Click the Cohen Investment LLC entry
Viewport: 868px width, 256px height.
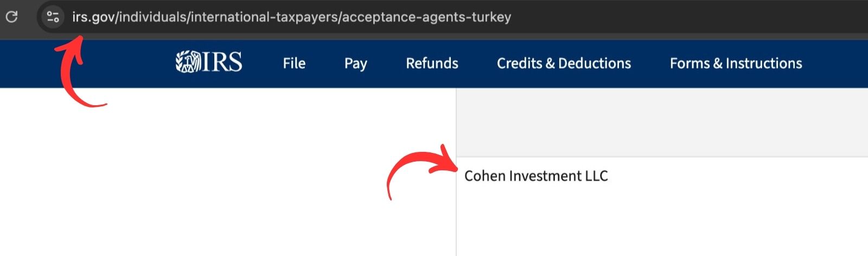tap(536, 176)
